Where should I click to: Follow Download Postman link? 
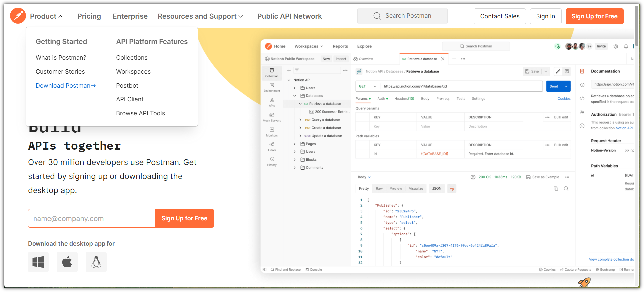pyautogui.click(x=66, y=86)
